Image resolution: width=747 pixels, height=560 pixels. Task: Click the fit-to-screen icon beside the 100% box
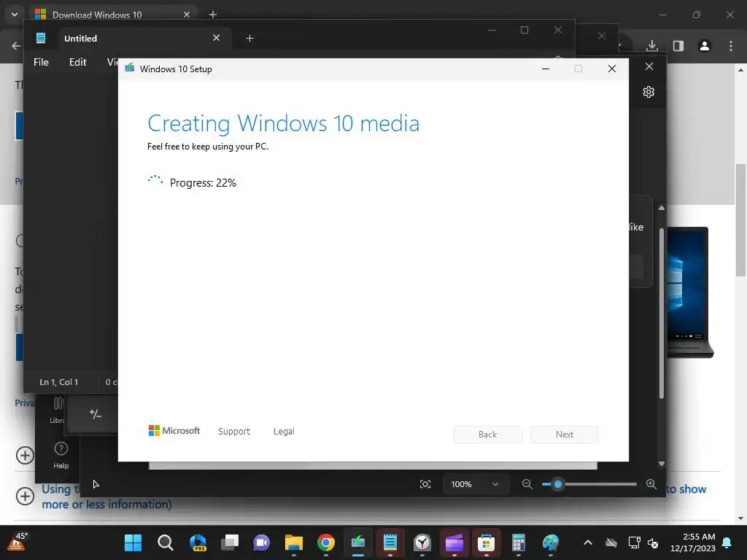pyautogui.click(x=425, y=484)
